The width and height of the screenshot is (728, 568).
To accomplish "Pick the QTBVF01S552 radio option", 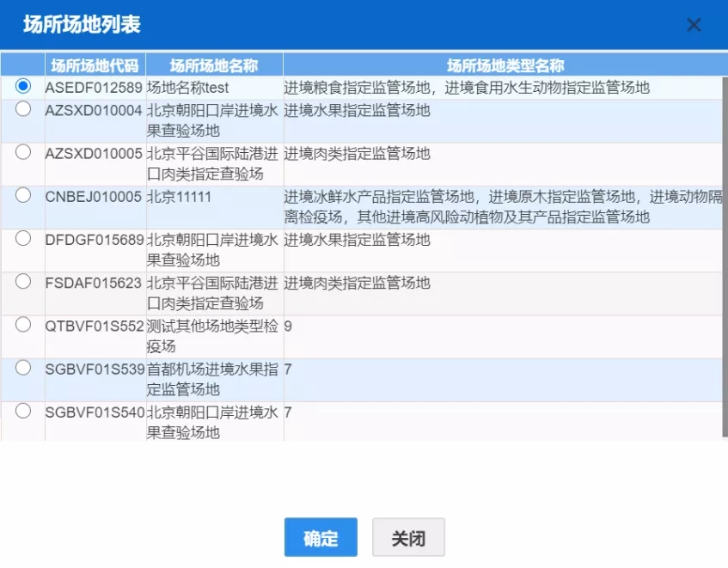I will coord(22,324).
